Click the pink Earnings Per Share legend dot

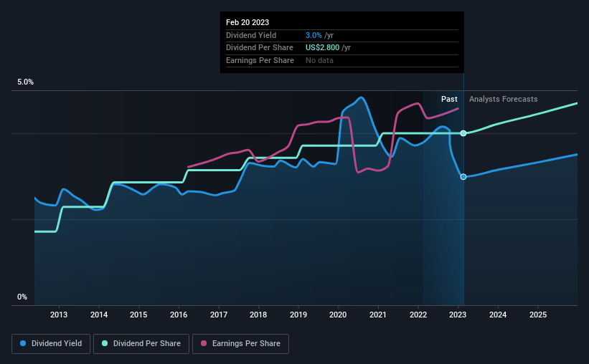point(204,343)
